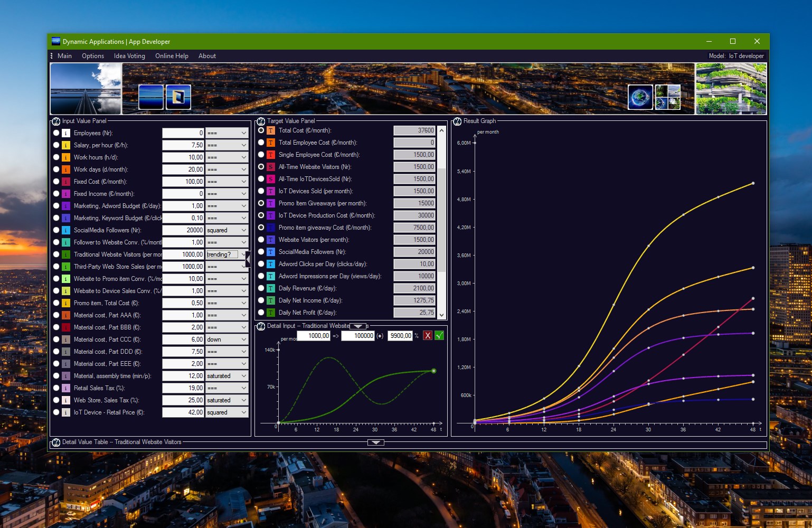
Task: Open the 'squared' dropdown for SocialMedia Followers
Action: tap(226, 230)
